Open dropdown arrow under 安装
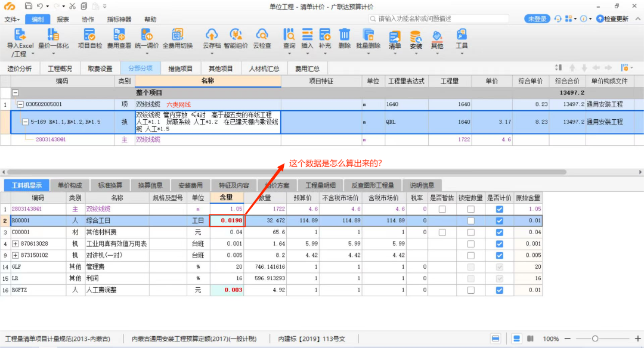This screenshot has height=348, width=644. pos(416,54)
